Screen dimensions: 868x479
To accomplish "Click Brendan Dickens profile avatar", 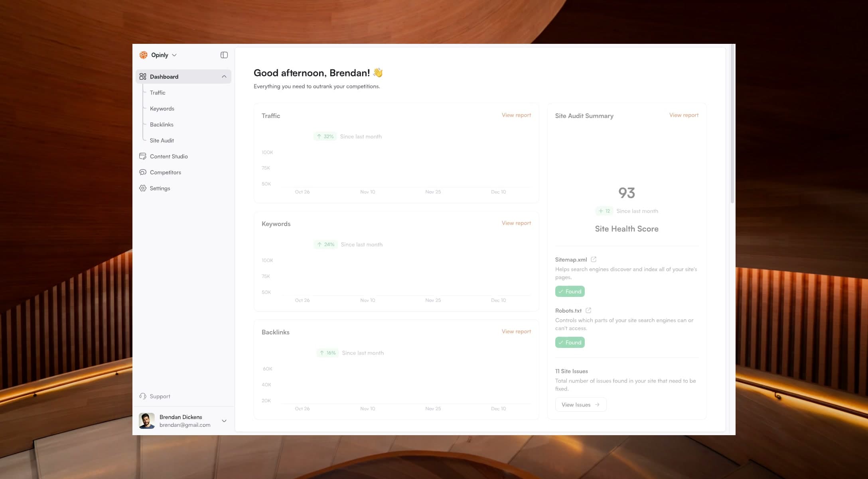I will [147, 421].
